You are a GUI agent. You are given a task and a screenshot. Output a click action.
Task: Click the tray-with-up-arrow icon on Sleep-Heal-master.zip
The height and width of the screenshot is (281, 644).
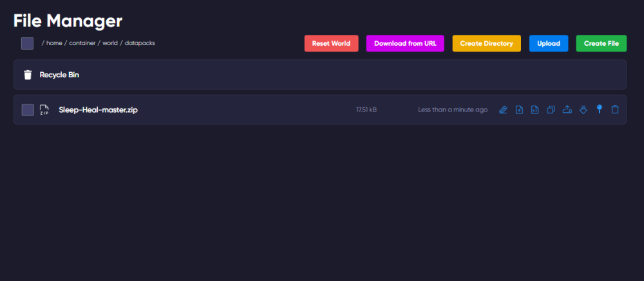coord(567,110)
